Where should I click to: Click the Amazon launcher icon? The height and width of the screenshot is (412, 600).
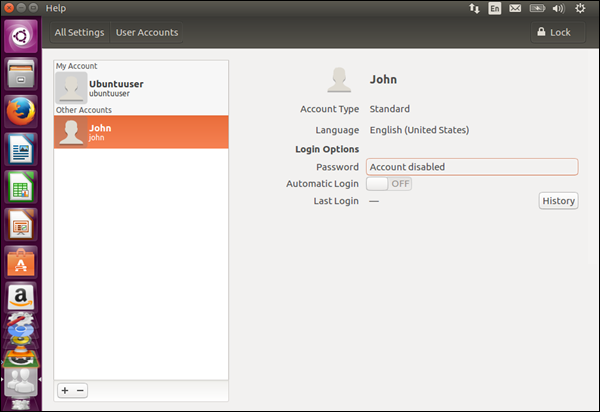point(20,297)
